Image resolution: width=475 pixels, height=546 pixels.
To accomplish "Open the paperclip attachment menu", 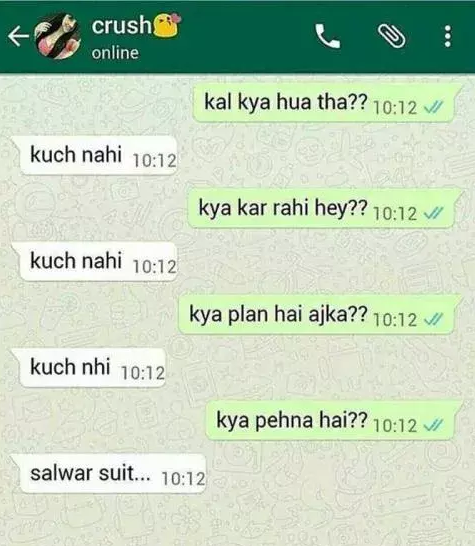I will [x=392, y=36].
